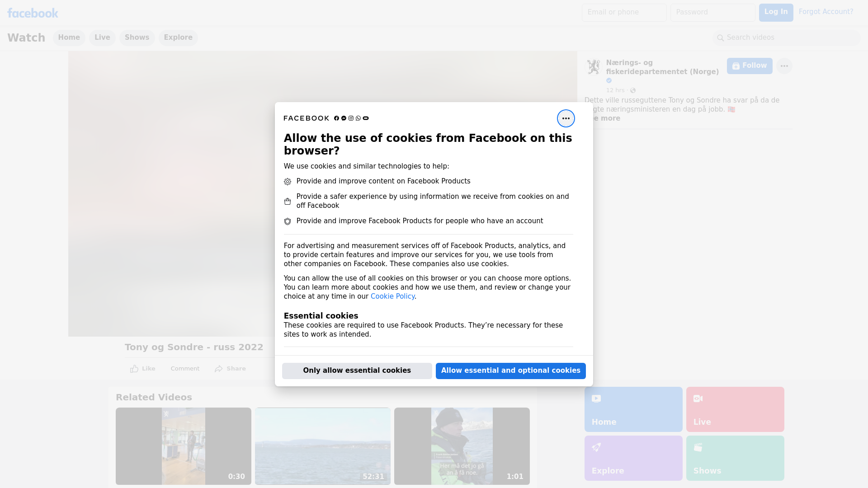Click the Live camera tile

pyautogui.click(x=735, y=409)
